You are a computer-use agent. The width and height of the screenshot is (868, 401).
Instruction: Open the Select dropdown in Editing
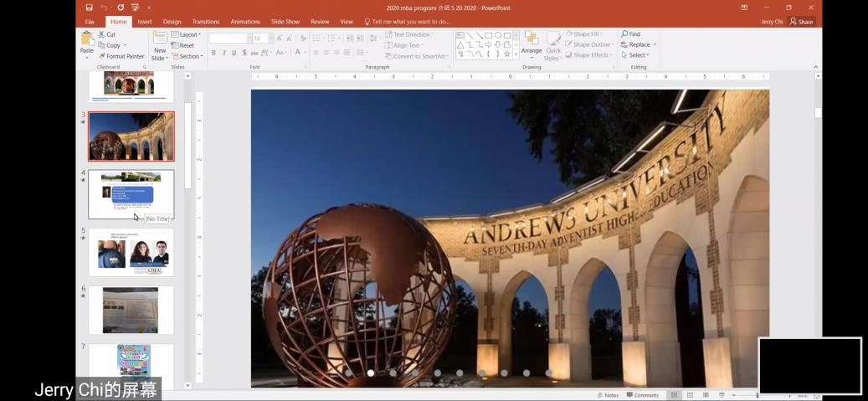[x=635, y=54]
